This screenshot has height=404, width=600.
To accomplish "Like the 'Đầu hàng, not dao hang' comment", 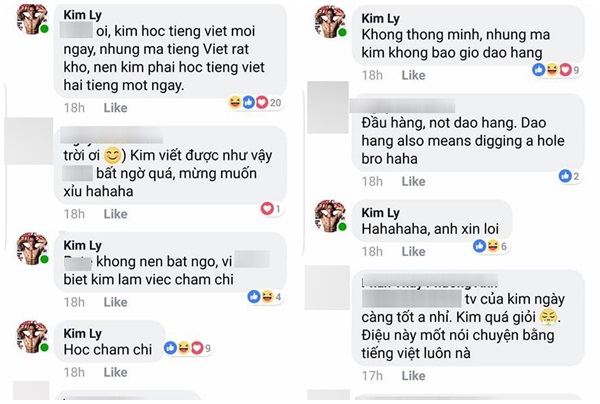I will [x=413, y=182].
